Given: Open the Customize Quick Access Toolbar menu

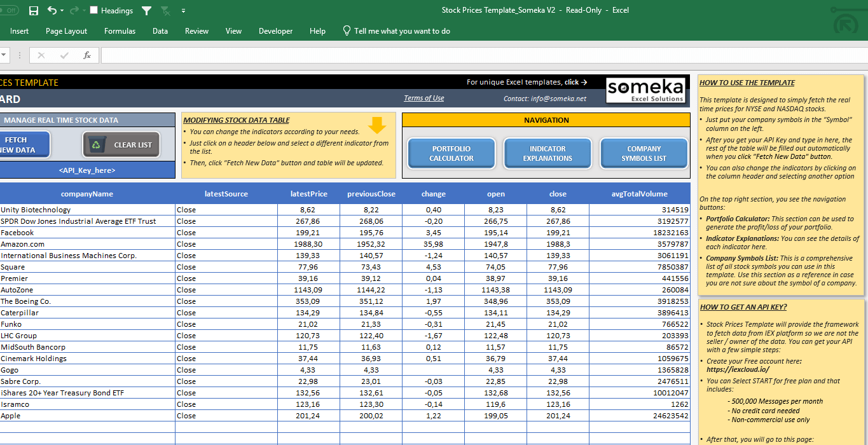Looking at the screenshot, I should (x=183, y=11).
